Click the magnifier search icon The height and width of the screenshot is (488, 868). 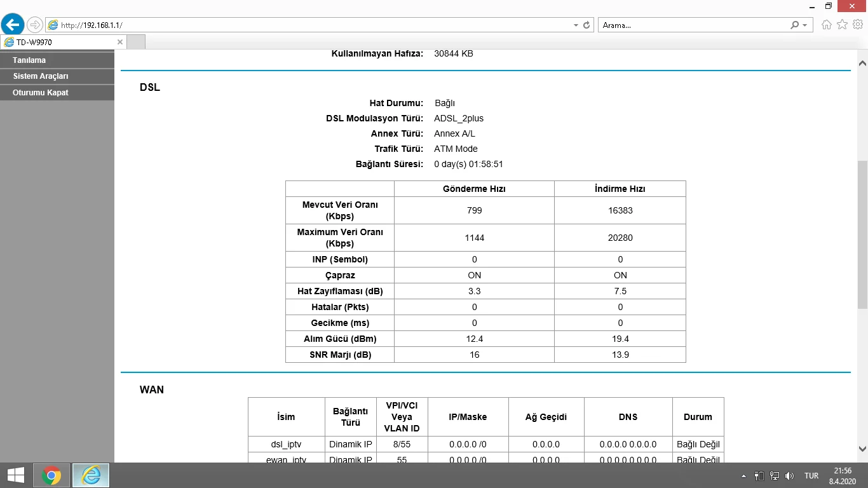pos(795,25)
